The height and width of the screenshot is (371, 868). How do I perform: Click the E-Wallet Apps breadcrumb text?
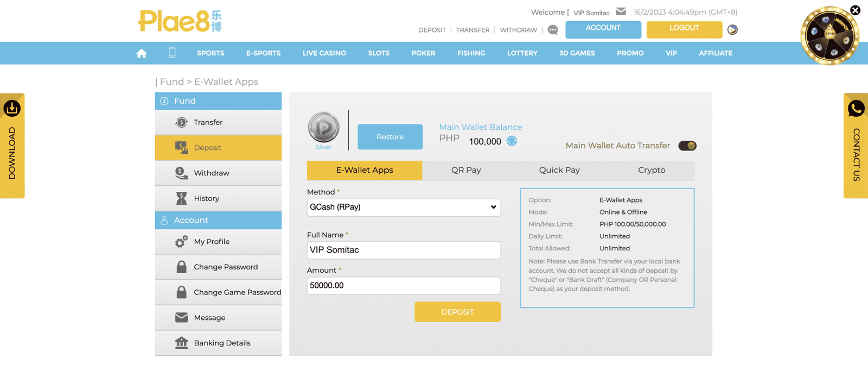(226, 81)
